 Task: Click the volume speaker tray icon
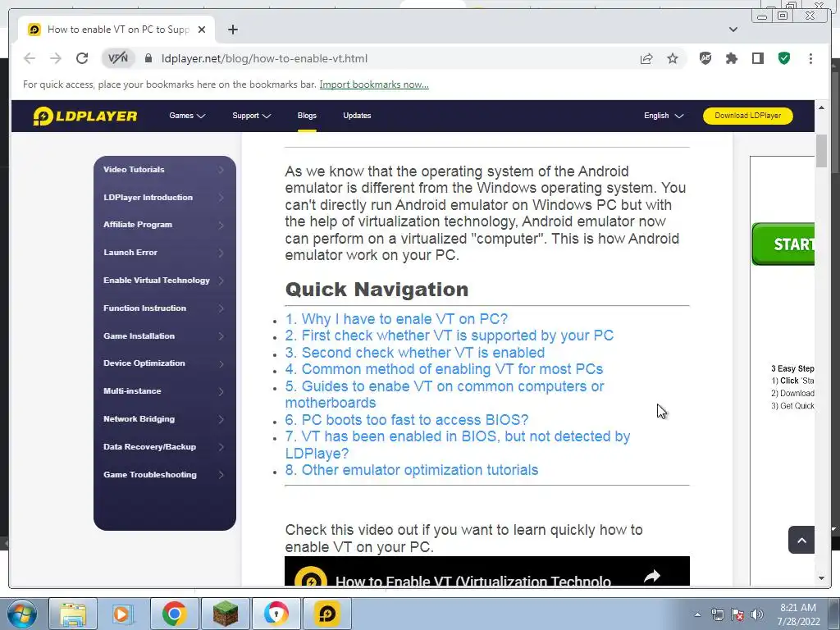click(x=757, y=614)
